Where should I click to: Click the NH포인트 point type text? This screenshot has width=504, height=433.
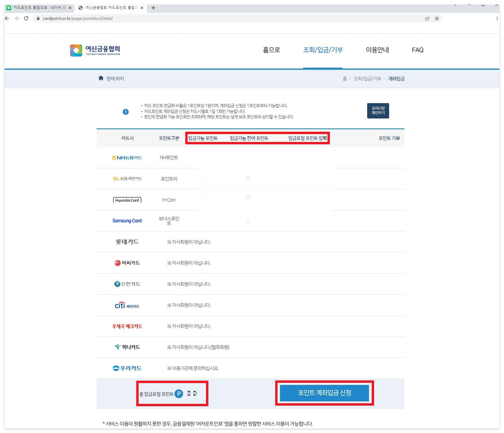tap(169, 158)
